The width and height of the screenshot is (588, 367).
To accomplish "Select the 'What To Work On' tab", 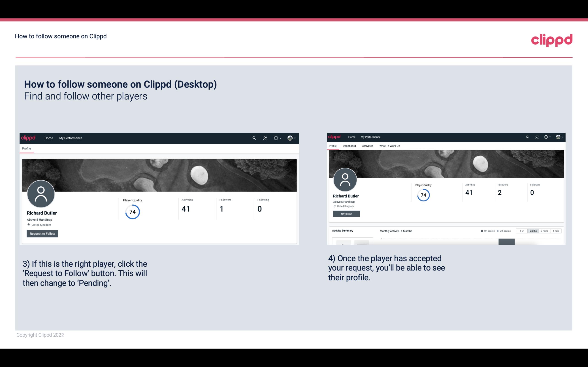I will click(x=389, y=146).
